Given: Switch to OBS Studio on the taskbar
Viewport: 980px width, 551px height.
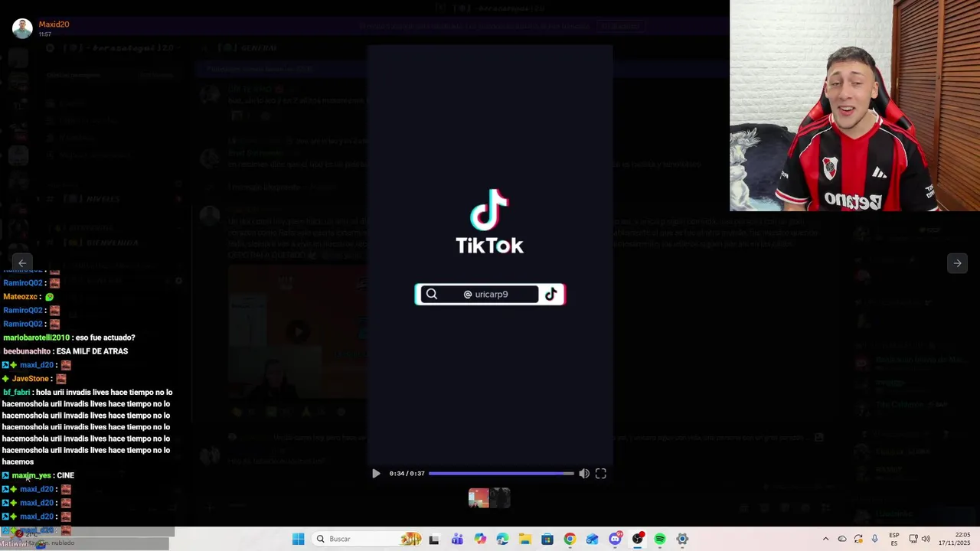Looking at the screenshot, I should pyautogui.click(x=637, y=539).
